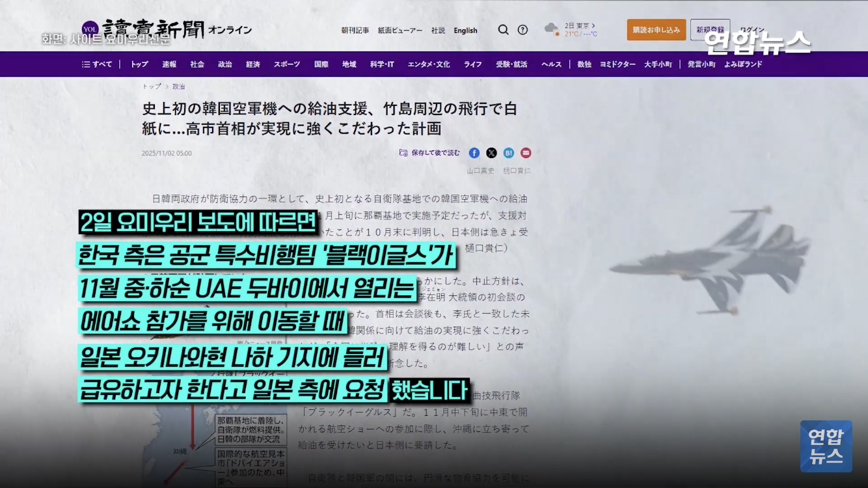Image resolution: width=868 pixels, height=488 pixels.
Task: Open the すべて hamburger menu
Action: click(97, 64)
